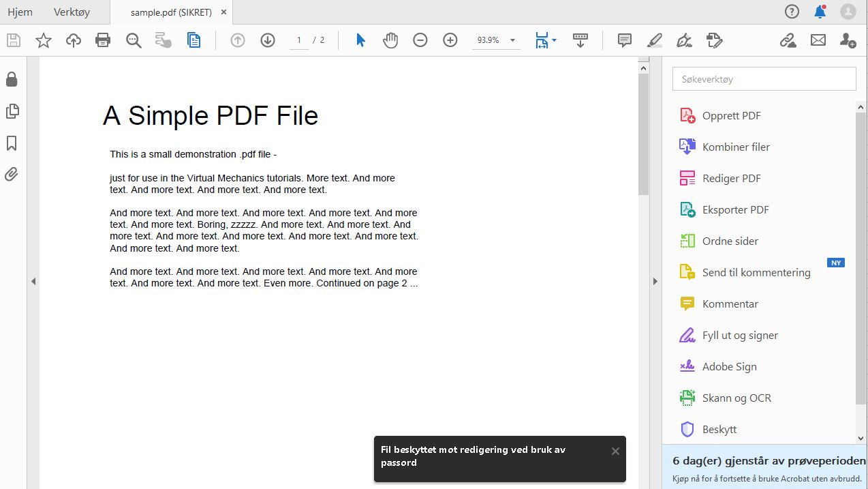The image size is (868, 489).
Task: Click the scrolling mode keyboard icon
Action: 580,40
